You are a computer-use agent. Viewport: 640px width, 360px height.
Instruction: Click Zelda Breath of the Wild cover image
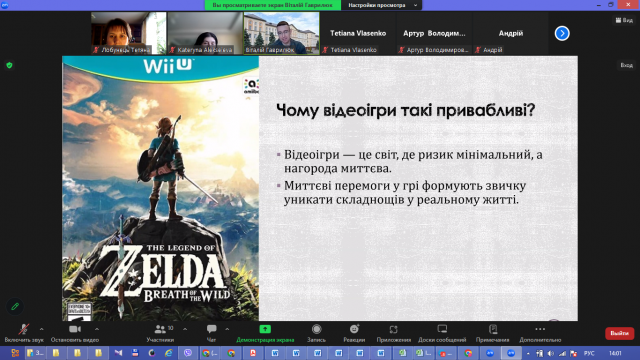(160, 188)
